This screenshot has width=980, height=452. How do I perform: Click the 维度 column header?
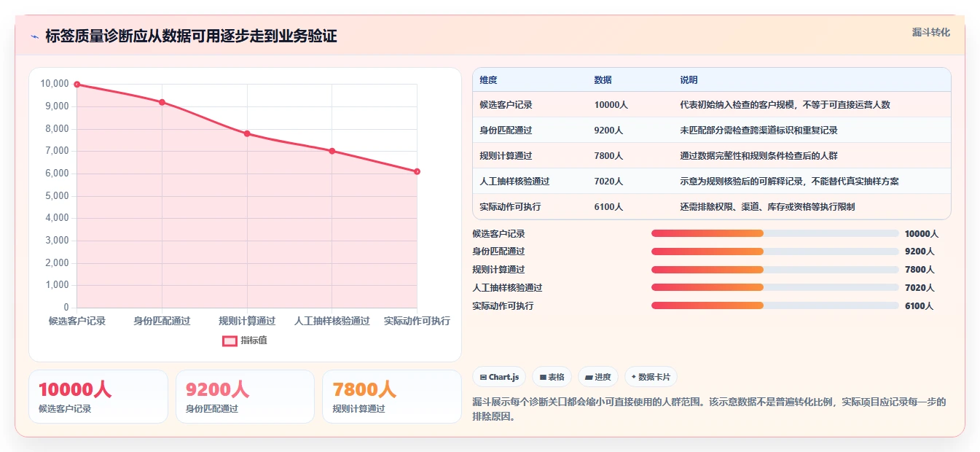(488, 80)
